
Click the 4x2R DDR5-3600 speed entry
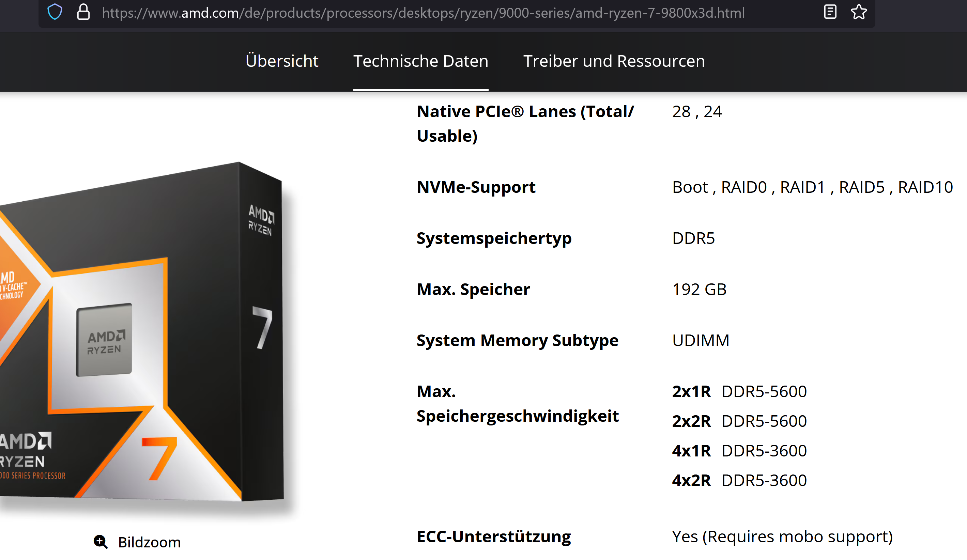point(739,480)
